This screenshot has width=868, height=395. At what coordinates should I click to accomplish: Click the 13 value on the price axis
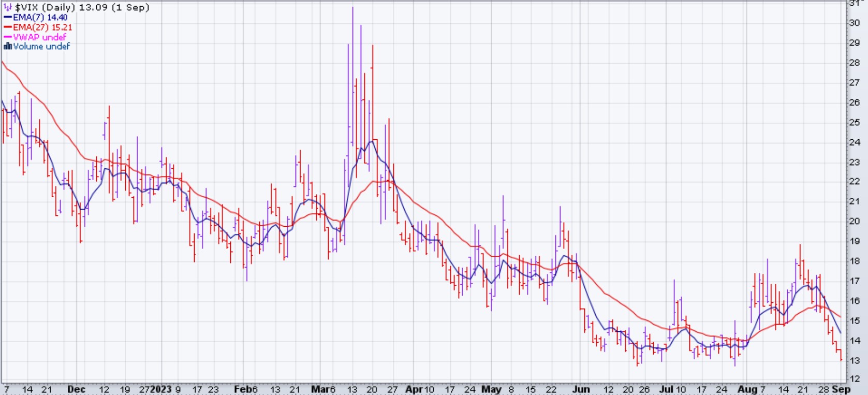[x=854, y=360]
